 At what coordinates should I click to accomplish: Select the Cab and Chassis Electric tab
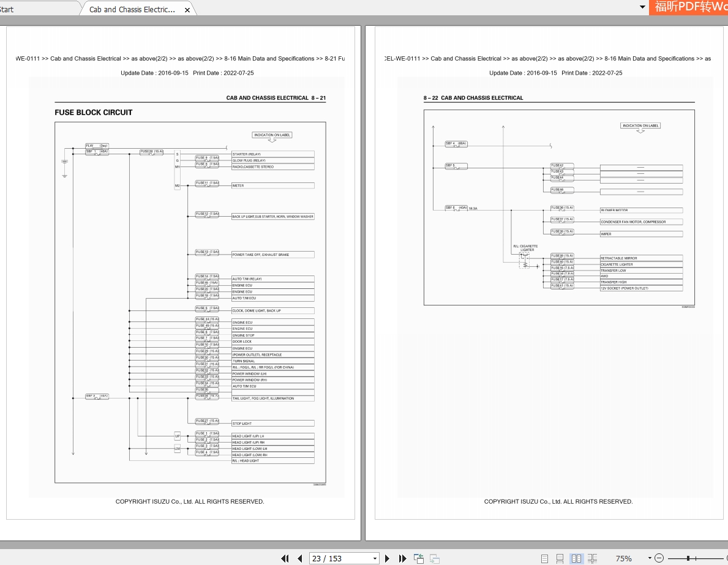pos(132,9)
